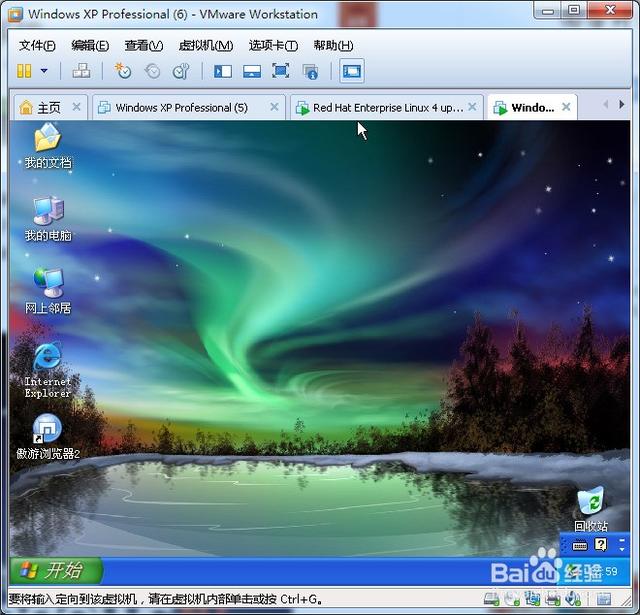Open the 选项卡(T) menu

coord(273,45)
